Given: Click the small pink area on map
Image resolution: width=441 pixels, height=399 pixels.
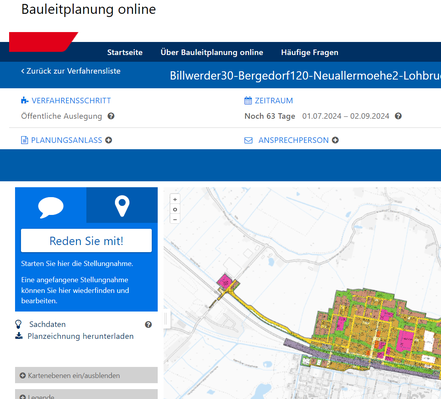Looking at the screenshot, I should tap(225, 281).
